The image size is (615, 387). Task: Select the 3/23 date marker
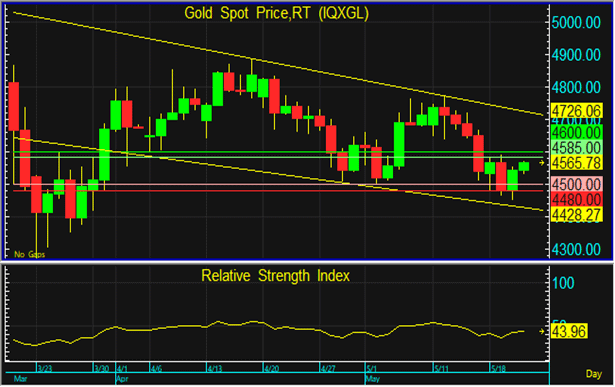(x=45, y=369)
